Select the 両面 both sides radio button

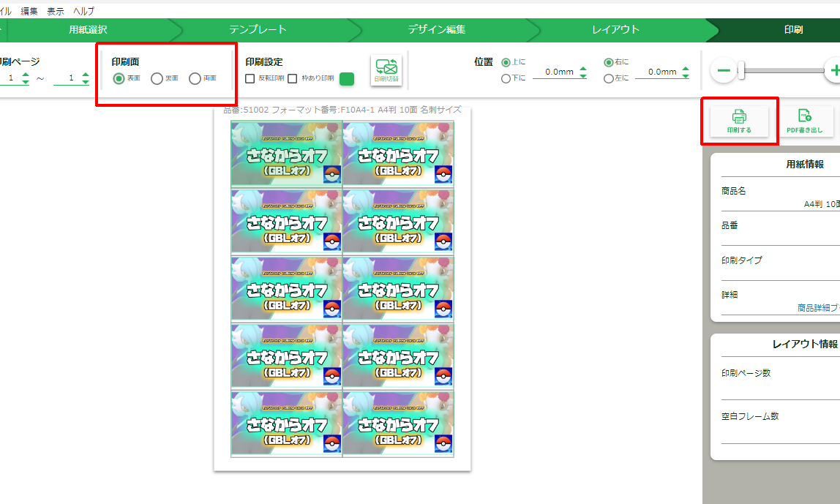195,79
